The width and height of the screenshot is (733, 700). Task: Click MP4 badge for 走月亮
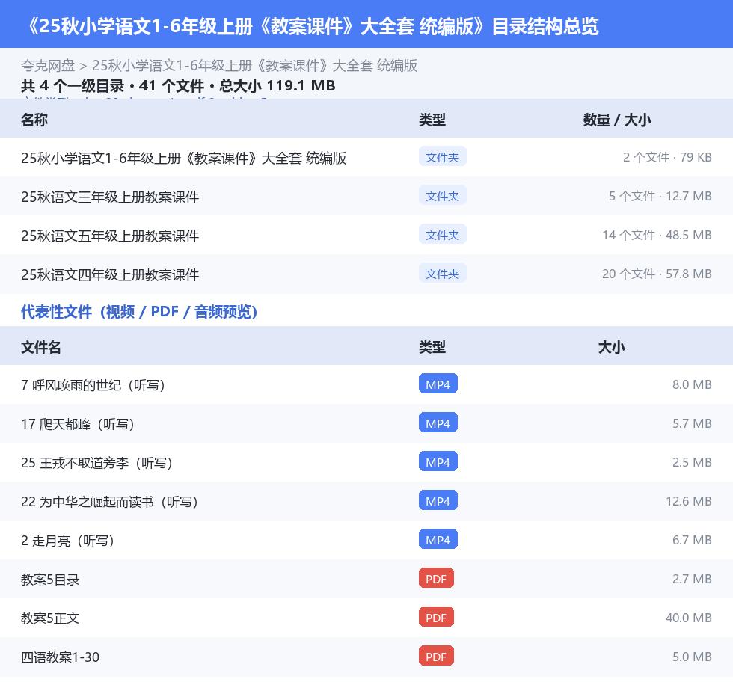click(x=438, y=539)
